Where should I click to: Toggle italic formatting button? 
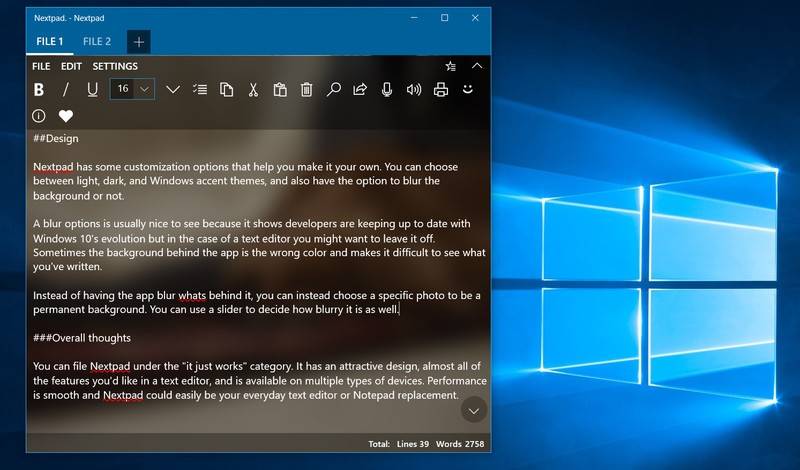pyautogui.click(x=65, y=90)
